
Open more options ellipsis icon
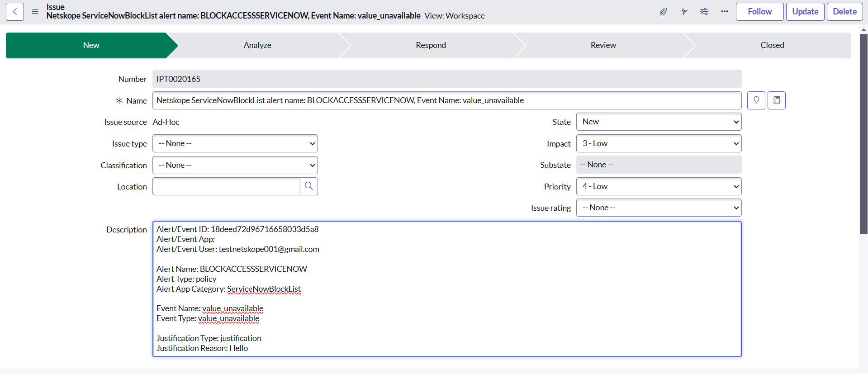[x=725, y=12]
